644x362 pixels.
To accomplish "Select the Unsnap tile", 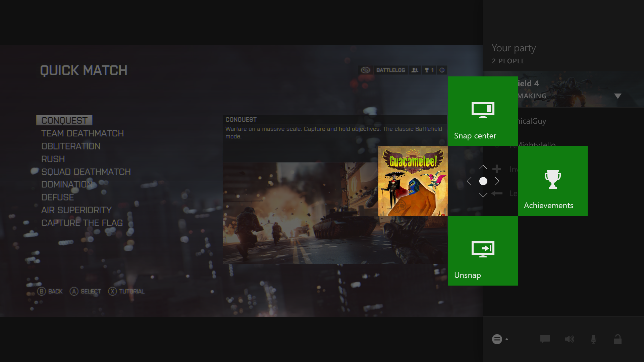I will coord(483,250).
